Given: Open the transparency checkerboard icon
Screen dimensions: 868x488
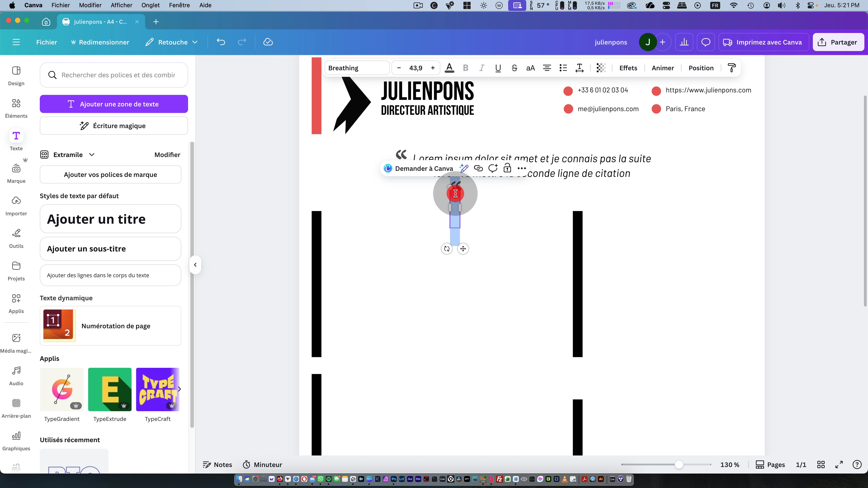Looking at the screenshot, I should pyautogui.click(x=601, y=68).
